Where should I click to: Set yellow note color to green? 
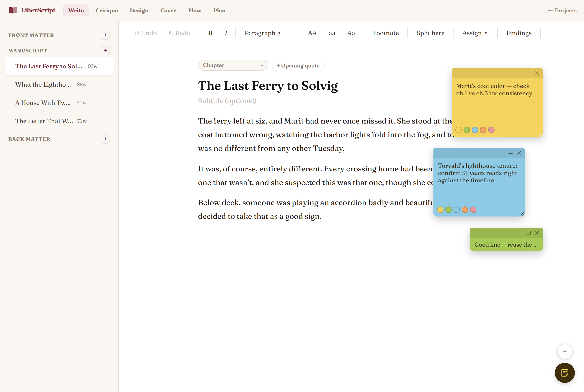pyautogui.click(x=467, y=130)
